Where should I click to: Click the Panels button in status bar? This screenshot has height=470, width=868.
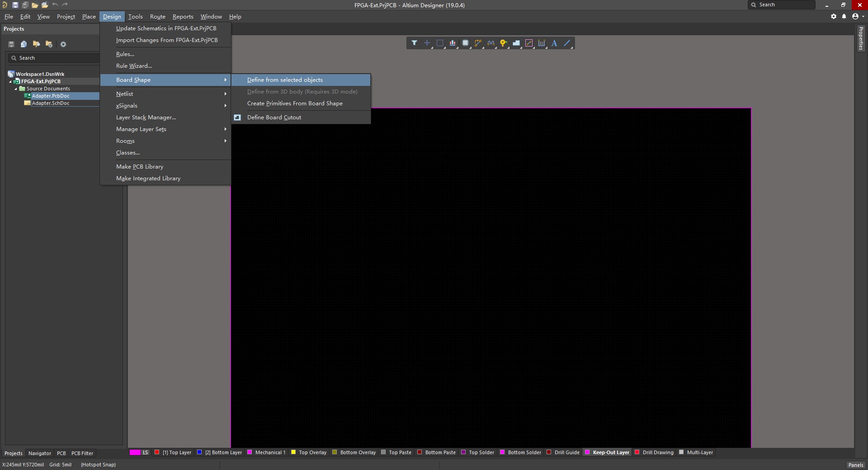pos(856,465)
